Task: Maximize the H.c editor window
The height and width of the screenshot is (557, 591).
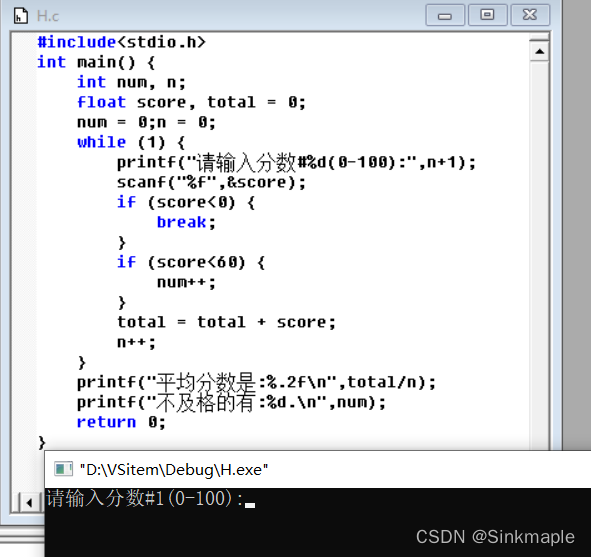Action: (487, 15)
